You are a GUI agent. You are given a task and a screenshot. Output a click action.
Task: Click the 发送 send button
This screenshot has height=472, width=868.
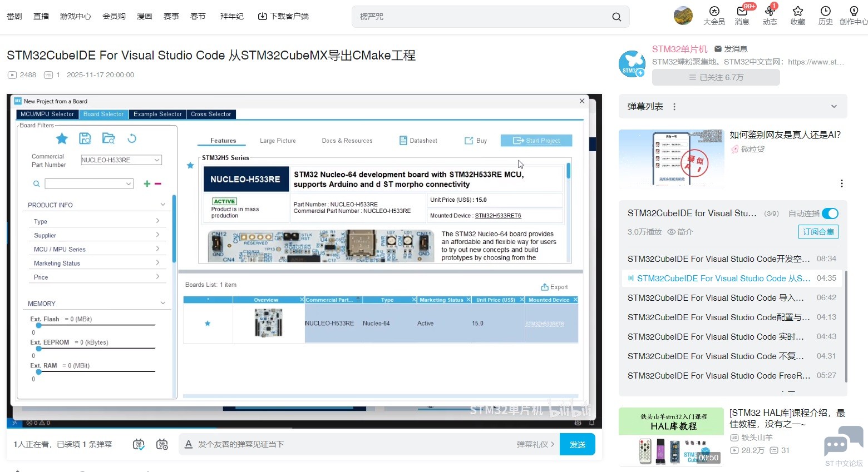[x=578, y=444]
